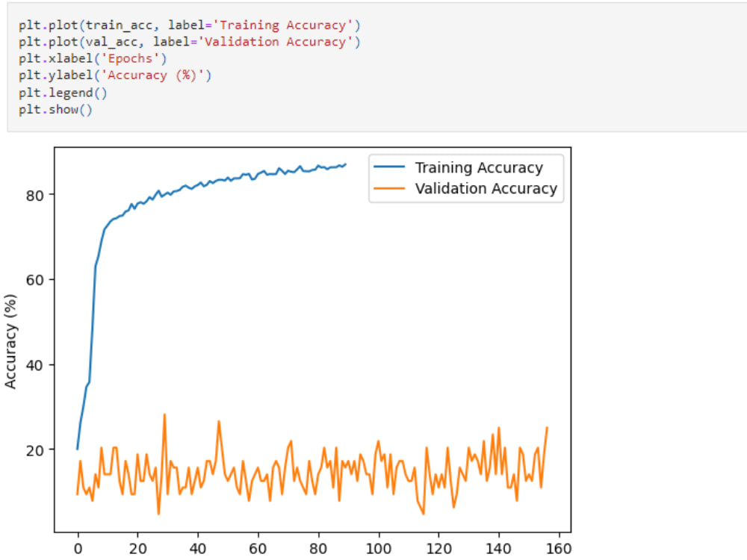Click the x-axis tick label 120
The height and width of the screenshot is (560, 747).
pos(438,549)
